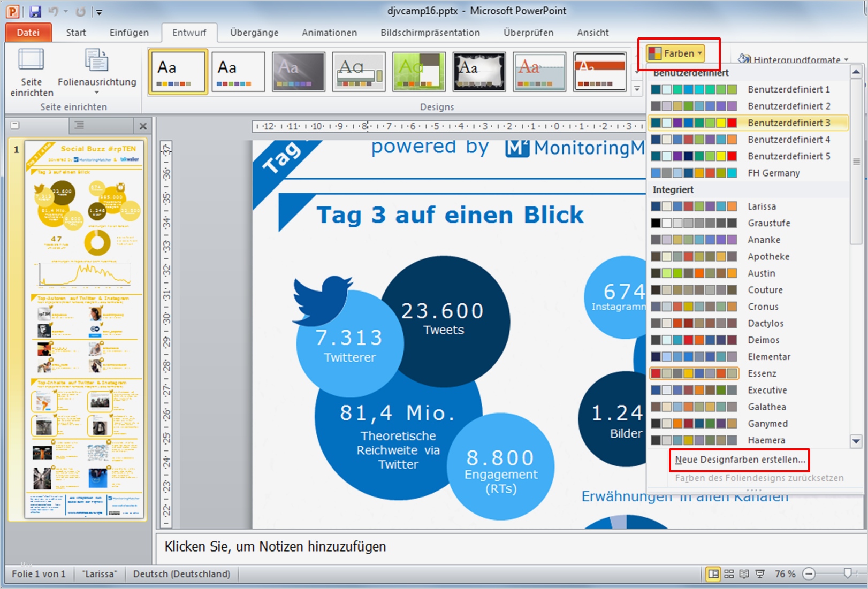Apply the Graustufe color scheme
This screenshot has height=589, width=868.
[x=748, y=223]
